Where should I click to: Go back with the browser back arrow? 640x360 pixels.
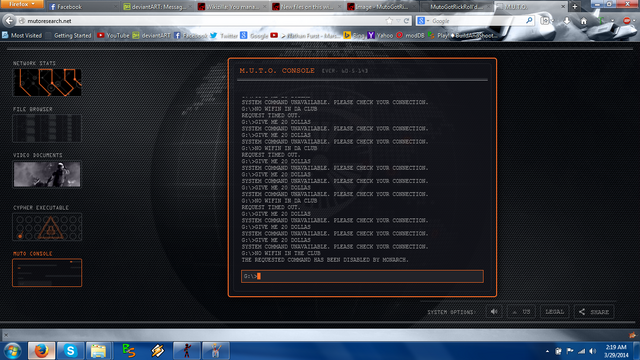point(9,20)
